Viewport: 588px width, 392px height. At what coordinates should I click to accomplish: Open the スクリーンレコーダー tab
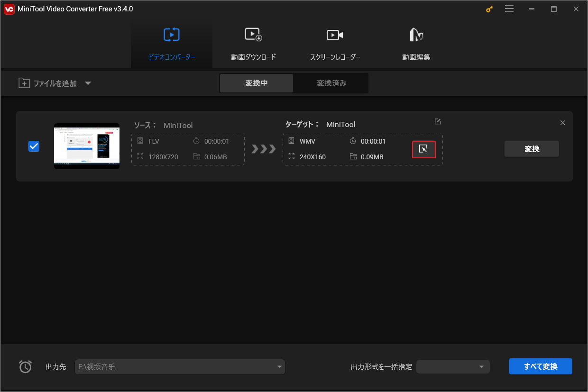pos(335,44)
